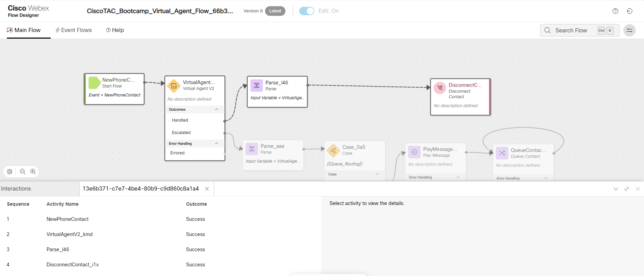The width and height of the screenshot is (644, 276).
Task: Click the Search Flow input field
Action: pos(580,30)
